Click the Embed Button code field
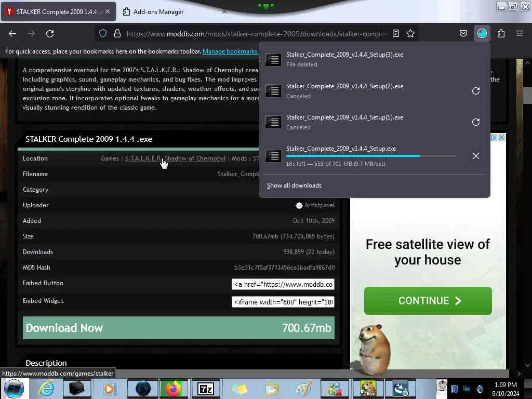 (283, 284)
